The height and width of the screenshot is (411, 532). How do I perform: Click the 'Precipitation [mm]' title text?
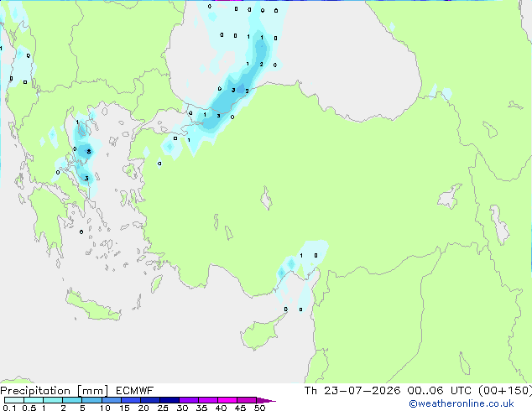(x=54, y=391)
